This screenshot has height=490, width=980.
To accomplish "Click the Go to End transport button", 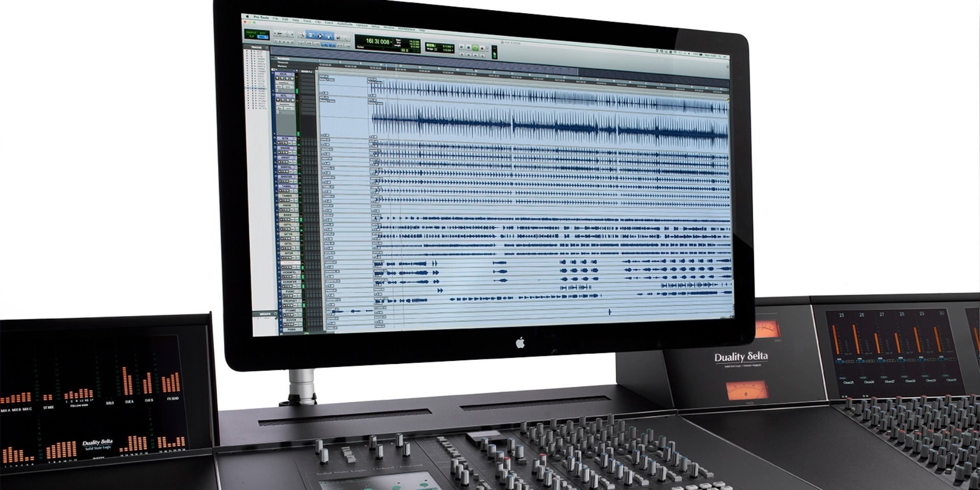I will pyautogui.click(x=482, y=56).
